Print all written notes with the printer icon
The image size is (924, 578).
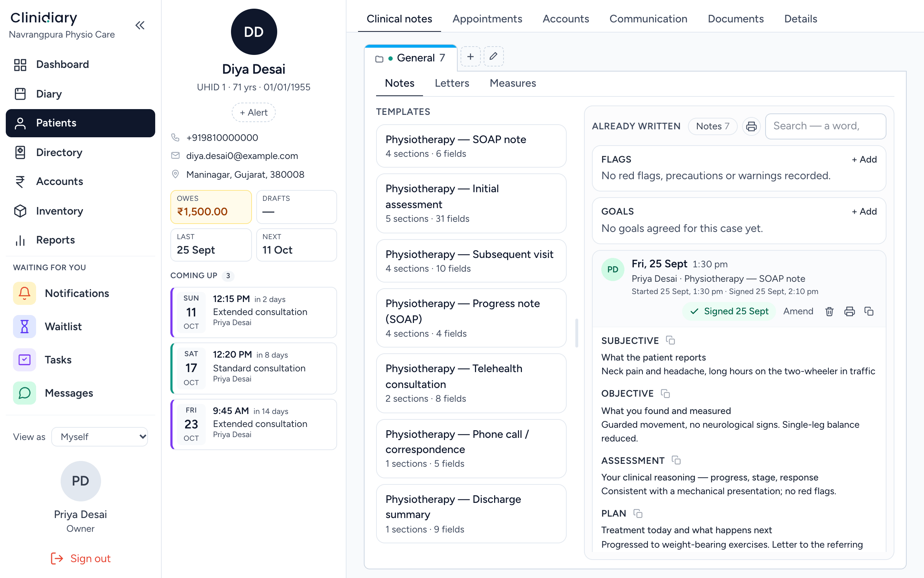point(751,126)
